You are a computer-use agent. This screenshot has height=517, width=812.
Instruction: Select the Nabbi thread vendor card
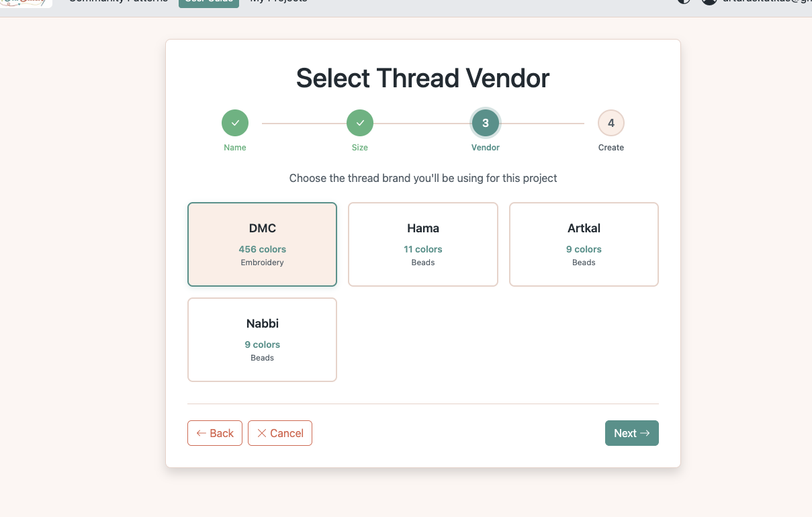tap(262, 339)
